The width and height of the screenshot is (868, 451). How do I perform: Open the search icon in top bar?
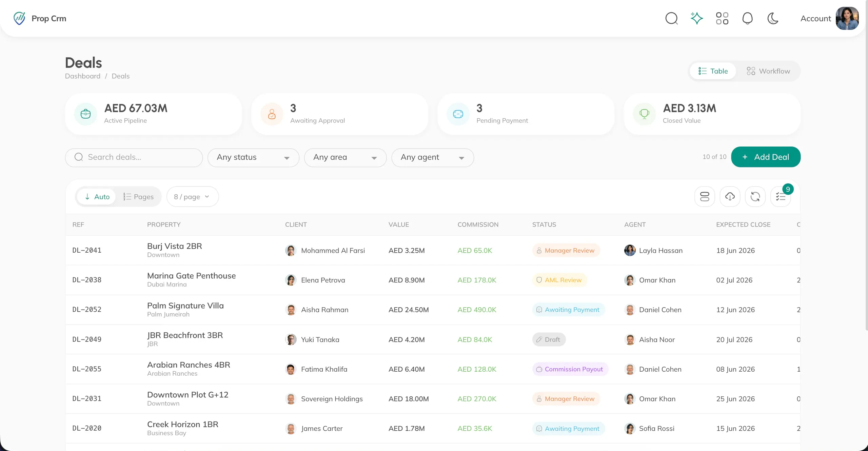(671, 18)
